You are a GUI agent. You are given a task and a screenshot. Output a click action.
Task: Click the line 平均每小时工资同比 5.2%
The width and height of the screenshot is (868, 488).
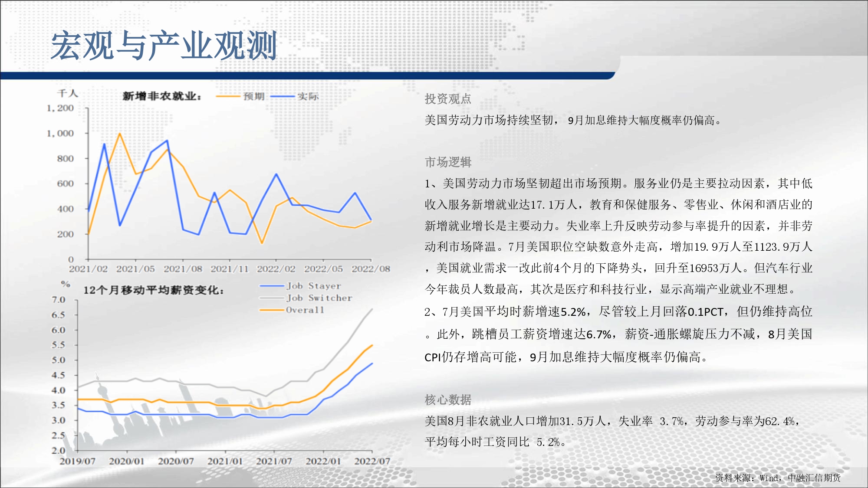[x=495, y=442]
